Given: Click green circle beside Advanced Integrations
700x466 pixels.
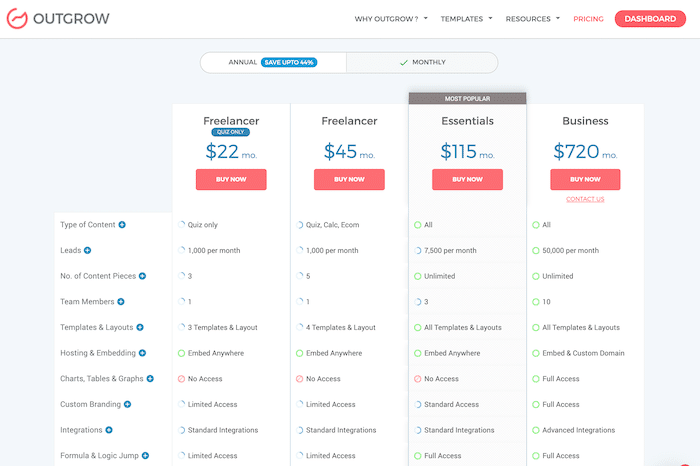Looking at the screenshot, I should (x=536, y=430).
